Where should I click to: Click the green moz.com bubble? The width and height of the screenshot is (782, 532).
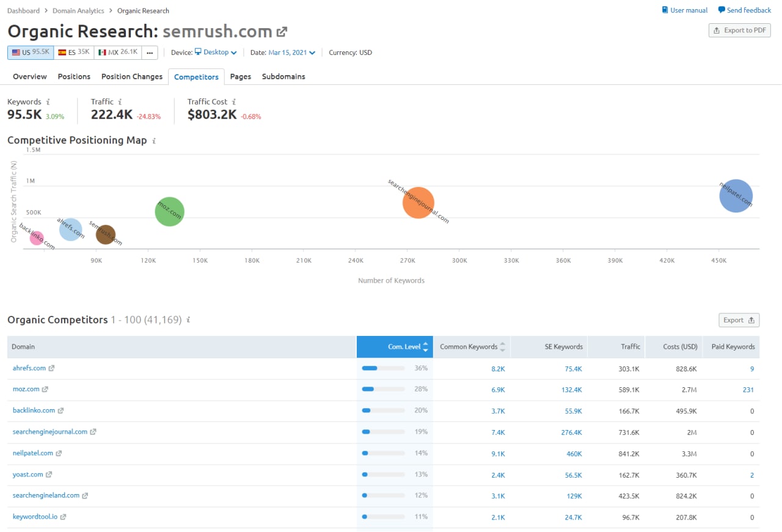[x=170, y=212]
